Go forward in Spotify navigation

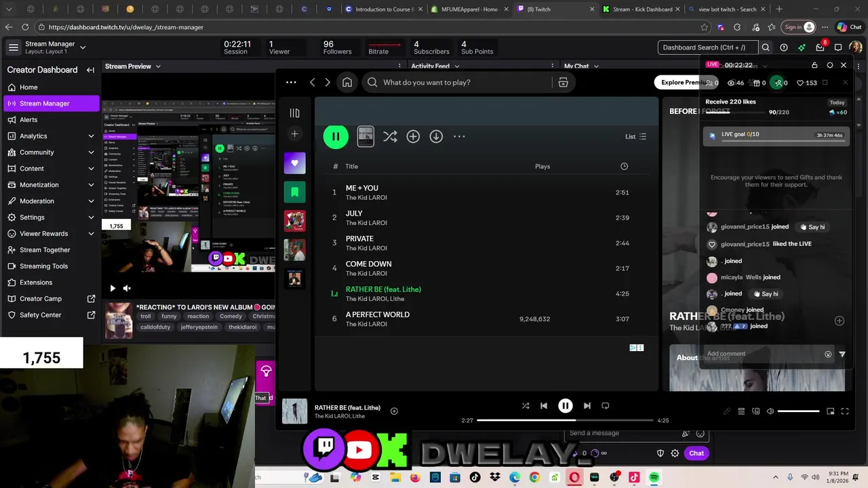[x=328, y=82]
